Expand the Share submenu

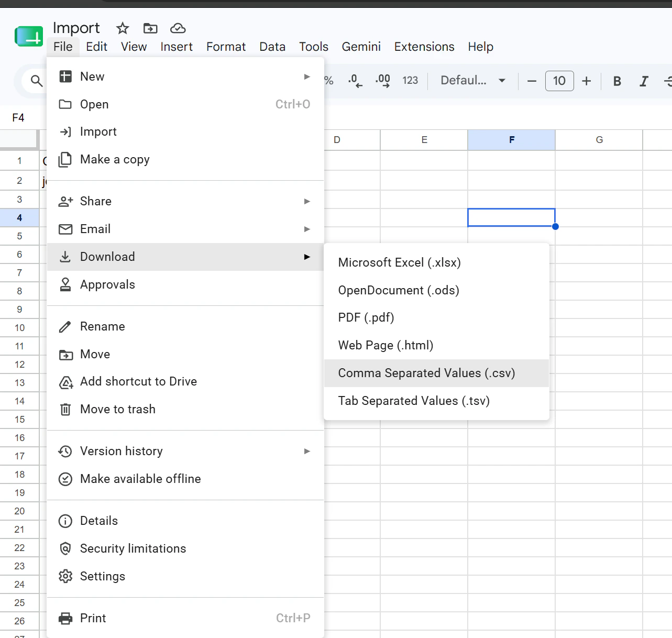click(185, 201)
